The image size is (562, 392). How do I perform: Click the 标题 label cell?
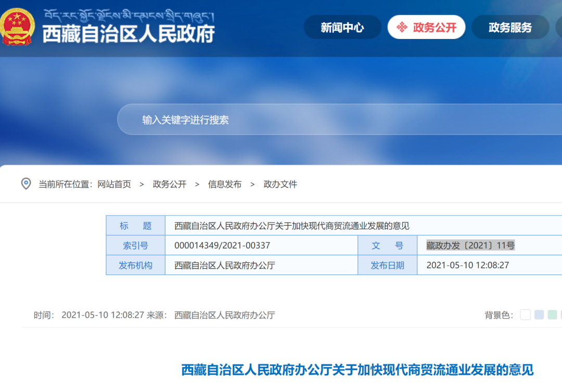[135, 226]
